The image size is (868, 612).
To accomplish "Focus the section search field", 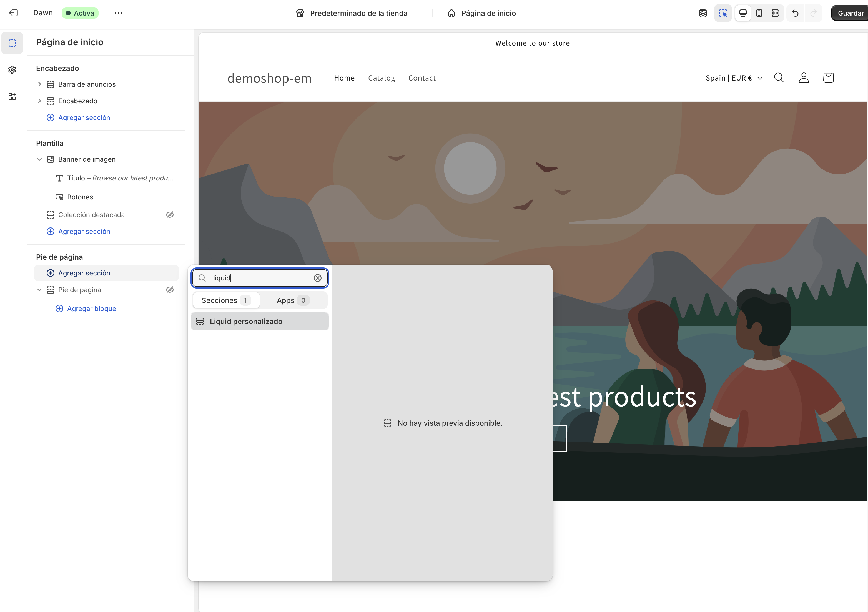I will (x=260, y=278).
